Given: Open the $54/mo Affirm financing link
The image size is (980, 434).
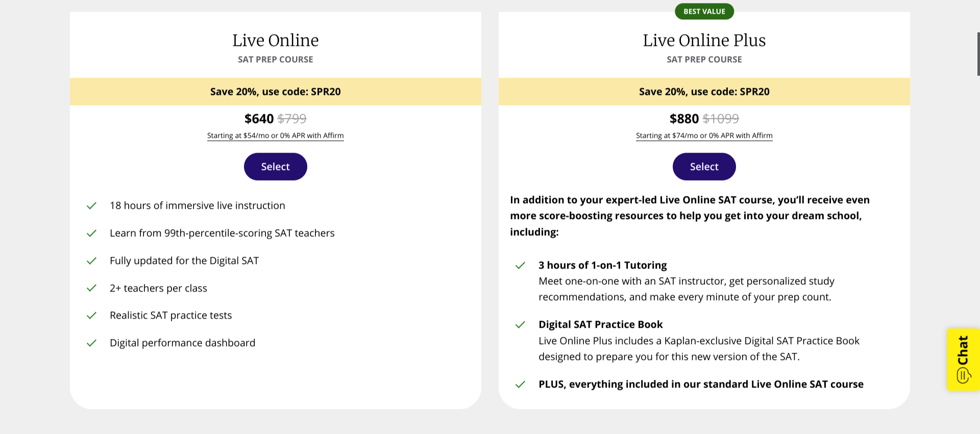Looking at the screenshot, I should tap(275, 135).
